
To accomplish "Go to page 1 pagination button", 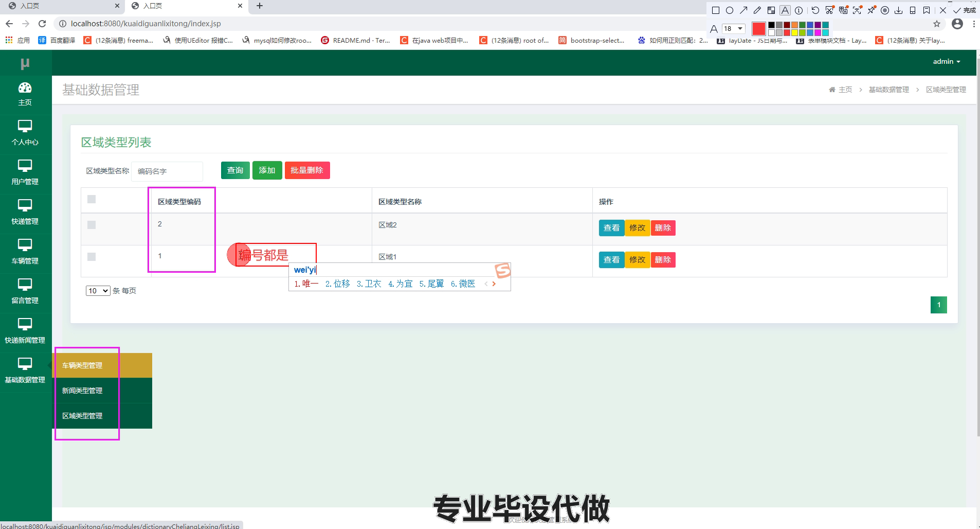I will point(939,305).
